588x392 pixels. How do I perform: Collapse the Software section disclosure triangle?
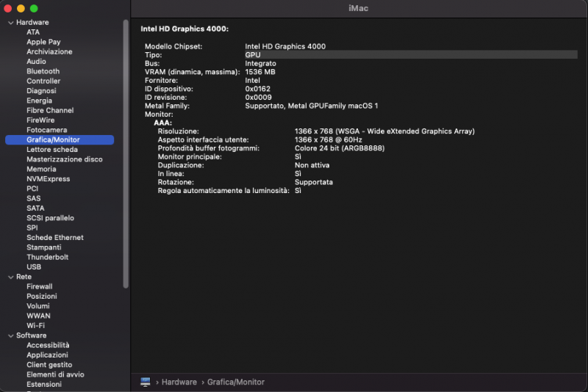coord(10,335)
